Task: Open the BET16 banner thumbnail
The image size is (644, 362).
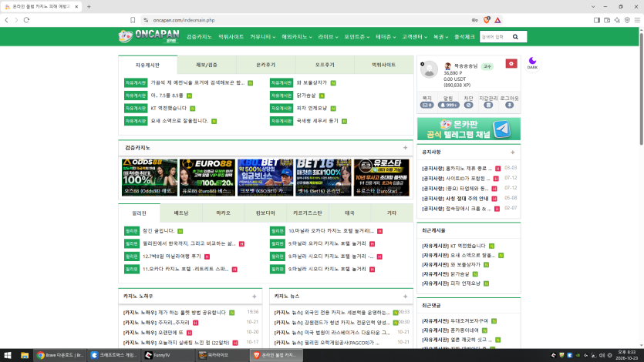Action: (323, 177)
